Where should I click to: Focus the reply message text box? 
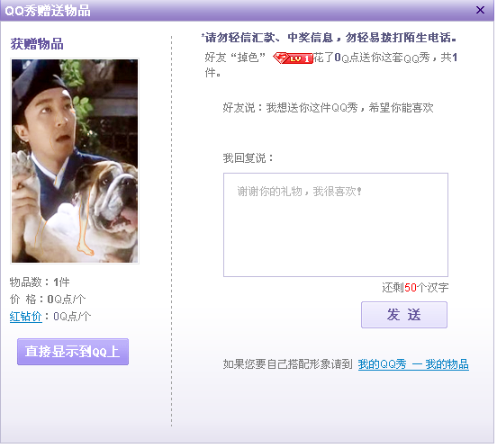coord(338,227)
